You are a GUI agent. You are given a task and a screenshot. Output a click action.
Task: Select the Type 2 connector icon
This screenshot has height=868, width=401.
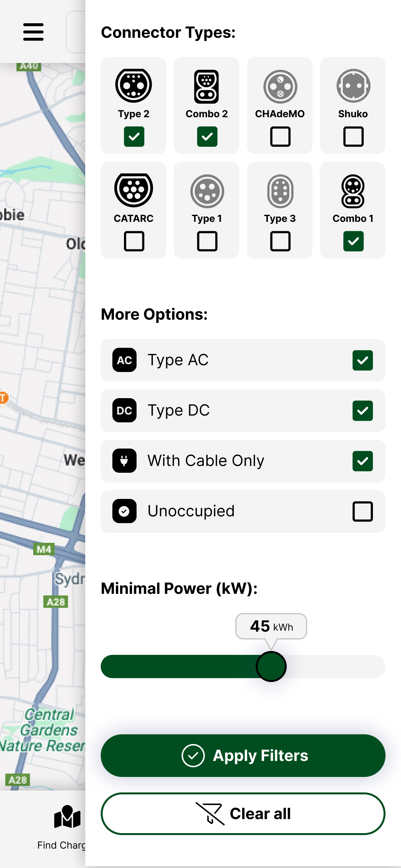click(133, 86)
